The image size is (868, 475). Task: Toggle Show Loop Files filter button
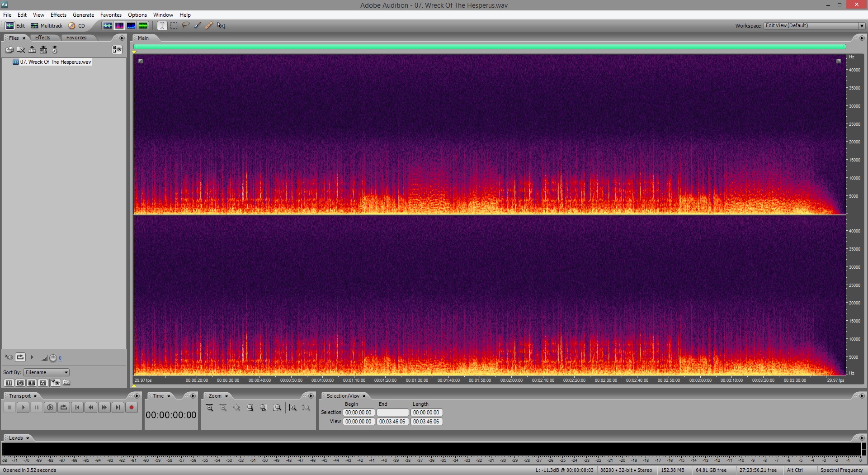click(x=20, y=383)
